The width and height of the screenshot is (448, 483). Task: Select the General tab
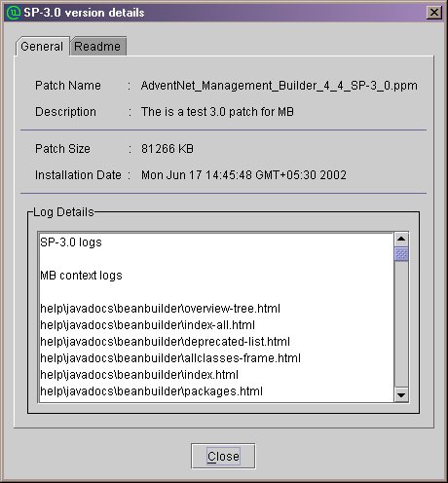(42, 46)
